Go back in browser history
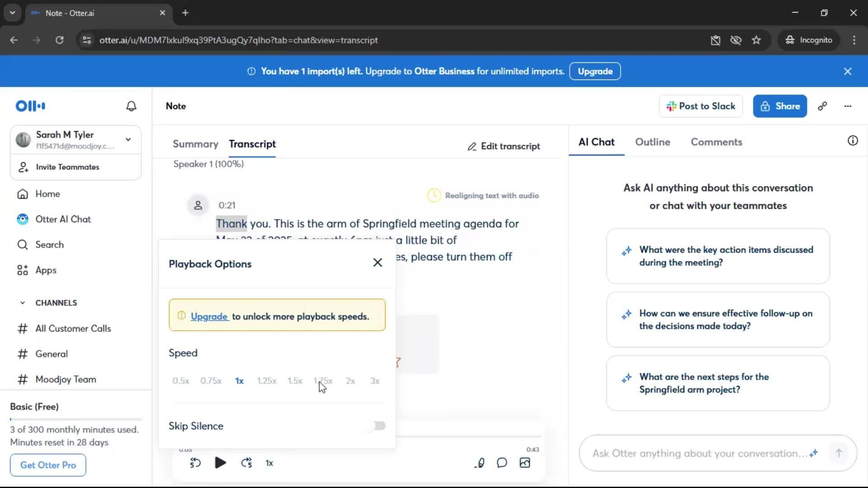This screenshot has height=488, width=868. (14, 40)
